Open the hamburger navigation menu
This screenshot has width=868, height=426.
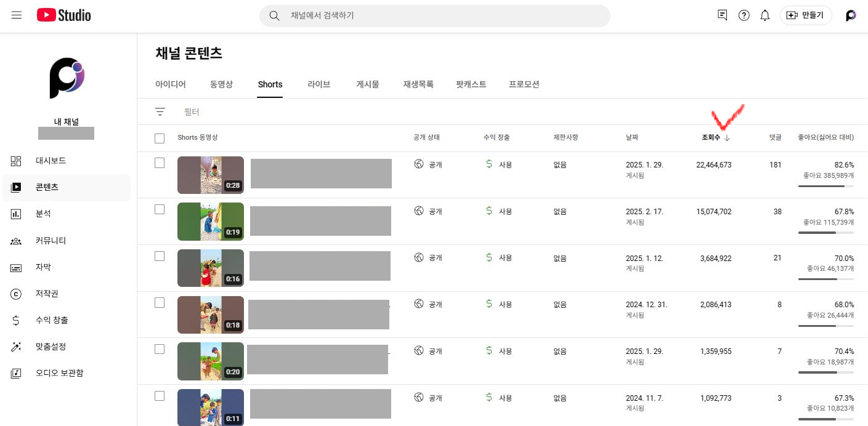tap(17, 15)
